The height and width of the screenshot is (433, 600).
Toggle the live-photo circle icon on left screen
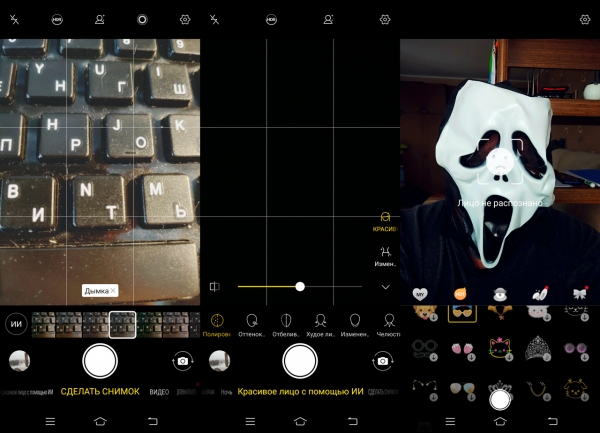tap(142, 20)
